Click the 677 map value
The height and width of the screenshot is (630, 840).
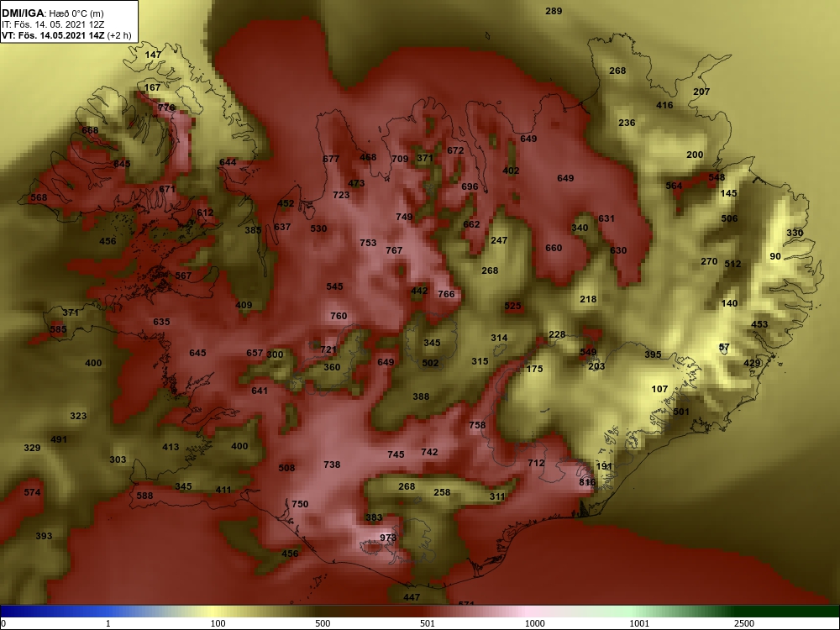(331, 159)
